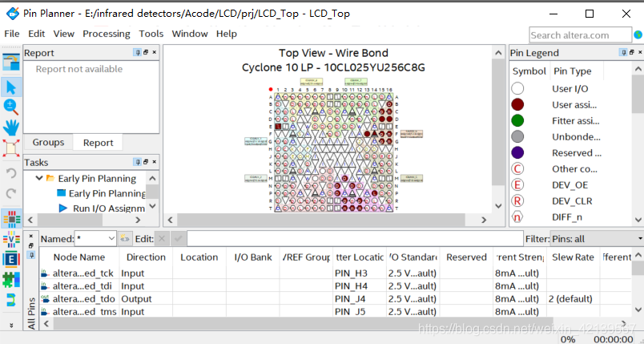Click the Edit confirm checkmark button
The image size is (644, 344).
179,239
